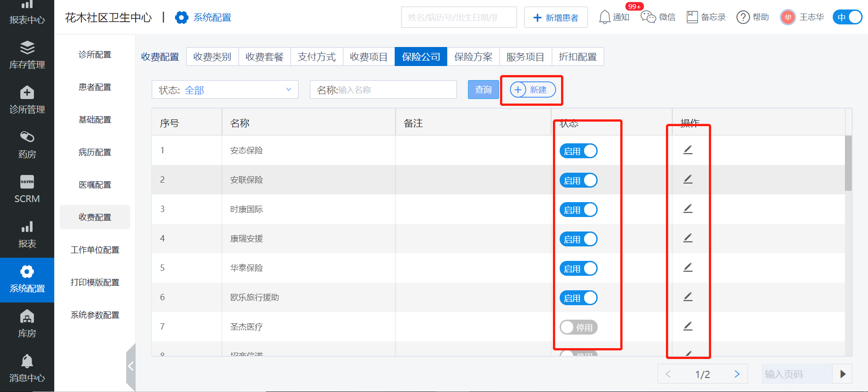The image size is (868, 392).
Task: Toggle 时康国际 status switch
Action: coord(579,210)
